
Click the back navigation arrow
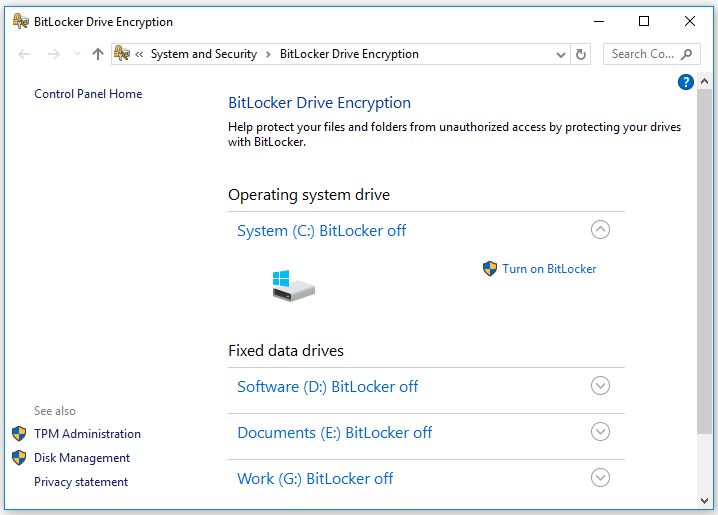(24, 54)
